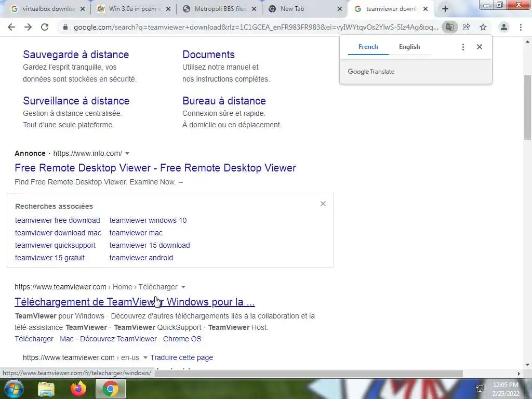Close the teamviewer download tab
The width and height of the screenshot is (532, 399).
click(x=425, y=9)
